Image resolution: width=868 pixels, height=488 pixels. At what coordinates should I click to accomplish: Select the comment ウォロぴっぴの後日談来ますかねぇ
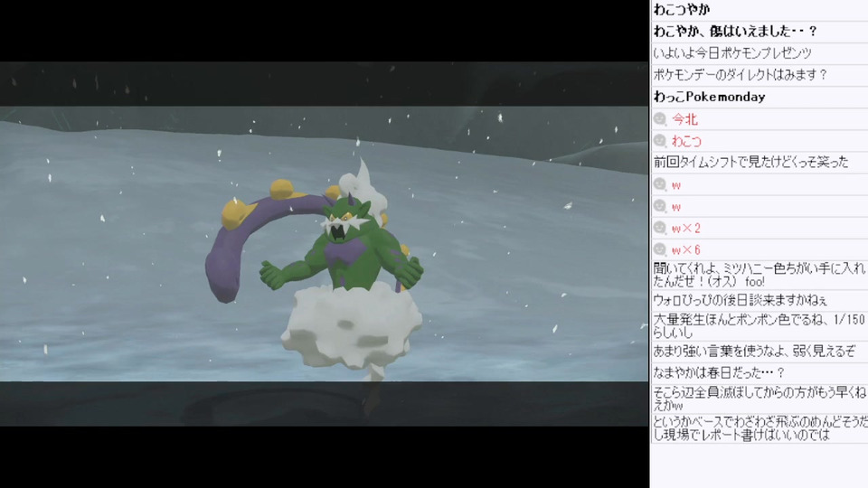(x=741, y=300)
